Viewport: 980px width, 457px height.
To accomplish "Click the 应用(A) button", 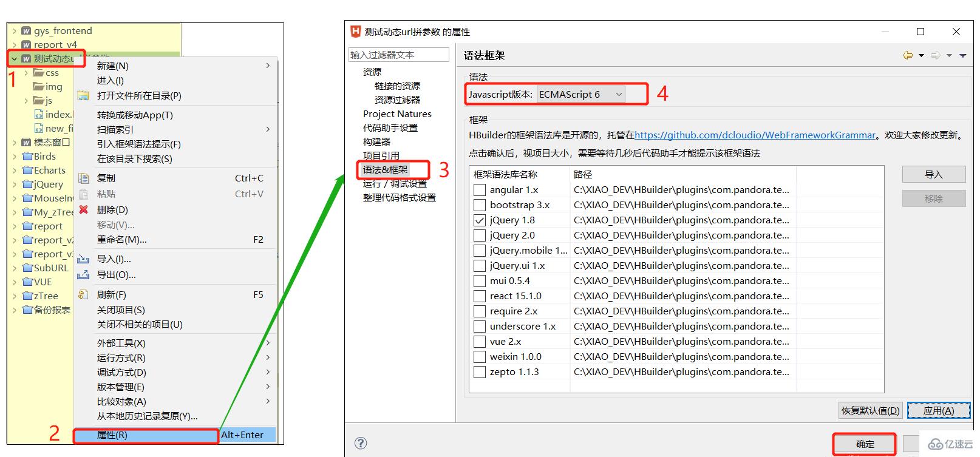I will pyautogui.click(x=938, y=411).
